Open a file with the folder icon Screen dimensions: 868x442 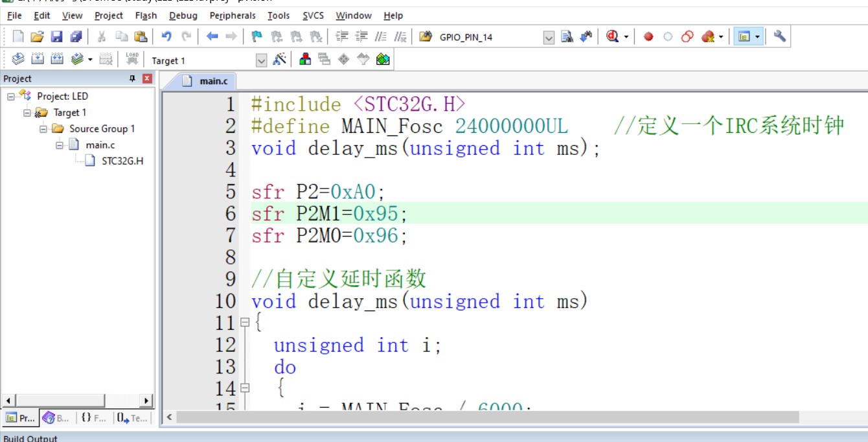(38, 37)
